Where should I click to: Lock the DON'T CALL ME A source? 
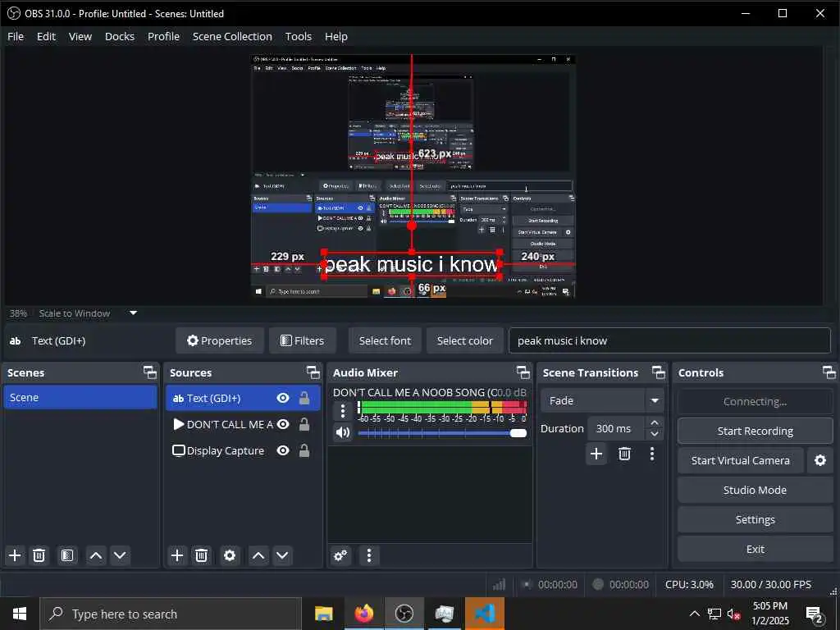pyautogui.click(x=304, y=424)
